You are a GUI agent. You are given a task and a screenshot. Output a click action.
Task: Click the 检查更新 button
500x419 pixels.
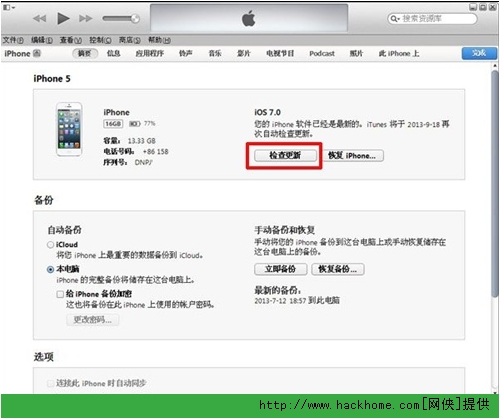tap(285, 156)
